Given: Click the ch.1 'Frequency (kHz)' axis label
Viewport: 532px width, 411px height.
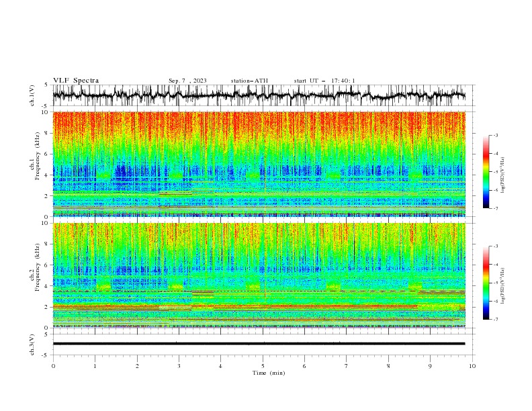Looking at the screenshot, I should pos(38,156).
